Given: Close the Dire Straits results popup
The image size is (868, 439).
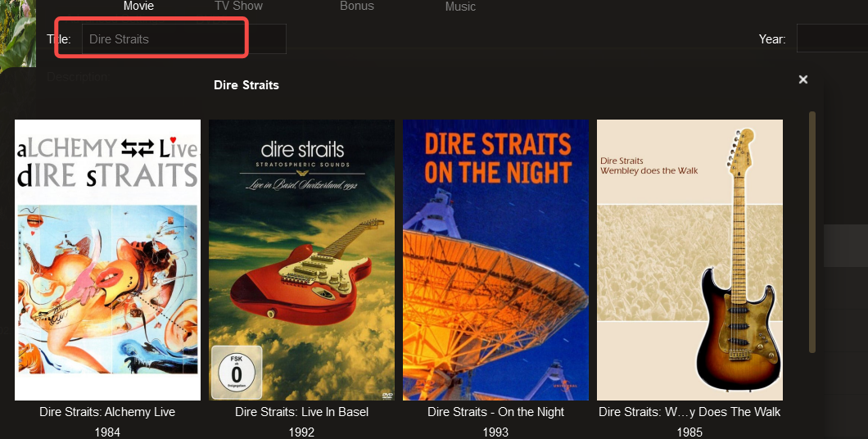Looking at the screenshot, I should click(x=803, y=79).
